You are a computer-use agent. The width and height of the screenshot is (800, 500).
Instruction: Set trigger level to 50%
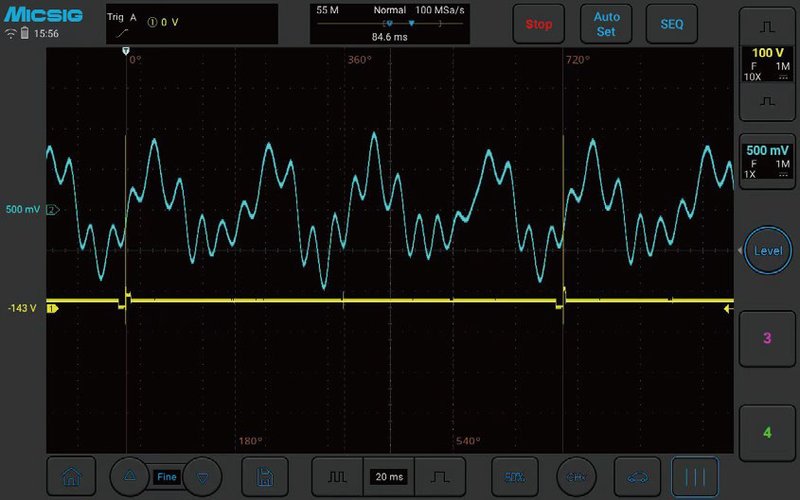515,477
